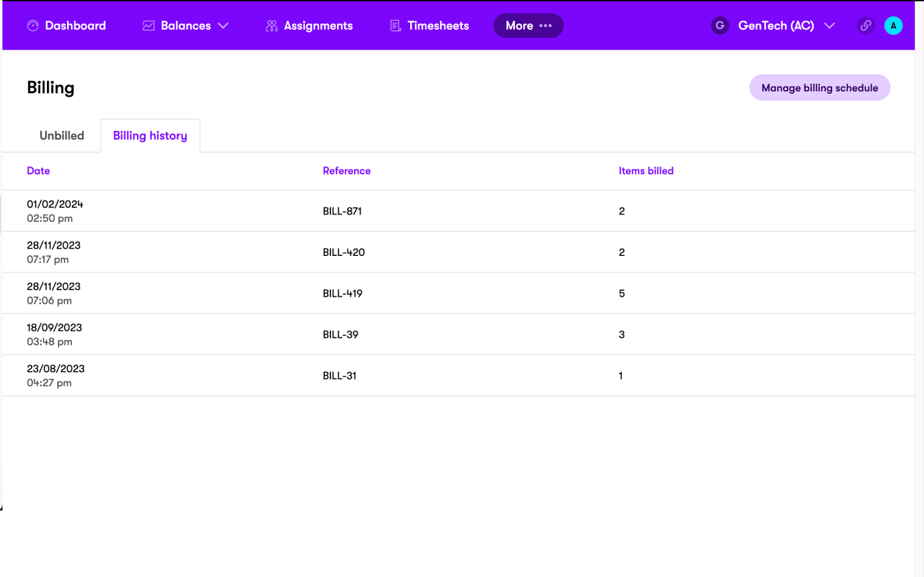Click the Reference column header

coord(346,171)
